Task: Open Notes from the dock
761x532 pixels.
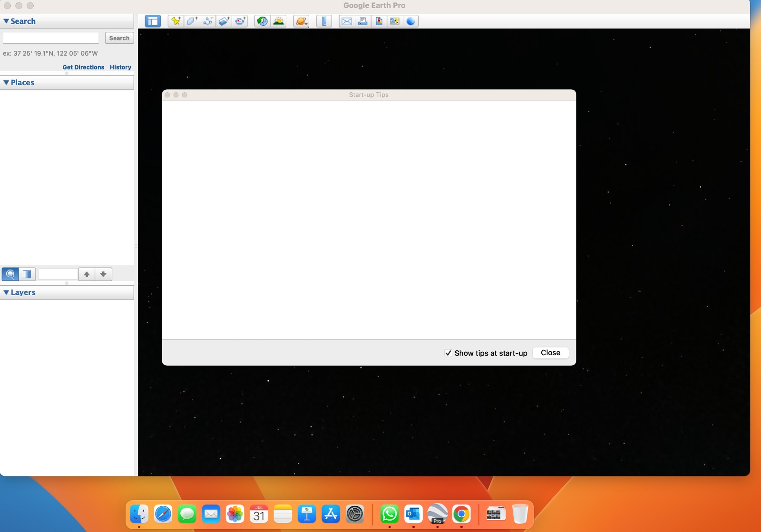Action: [283, 514]
